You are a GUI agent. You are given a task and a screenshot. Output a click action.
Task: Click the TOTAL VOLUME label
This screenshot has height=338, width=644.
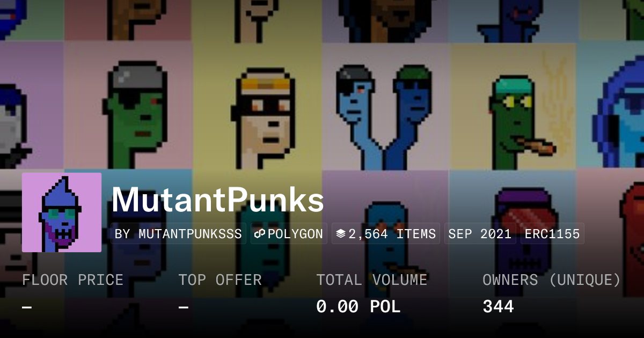[x=372, y=280]
